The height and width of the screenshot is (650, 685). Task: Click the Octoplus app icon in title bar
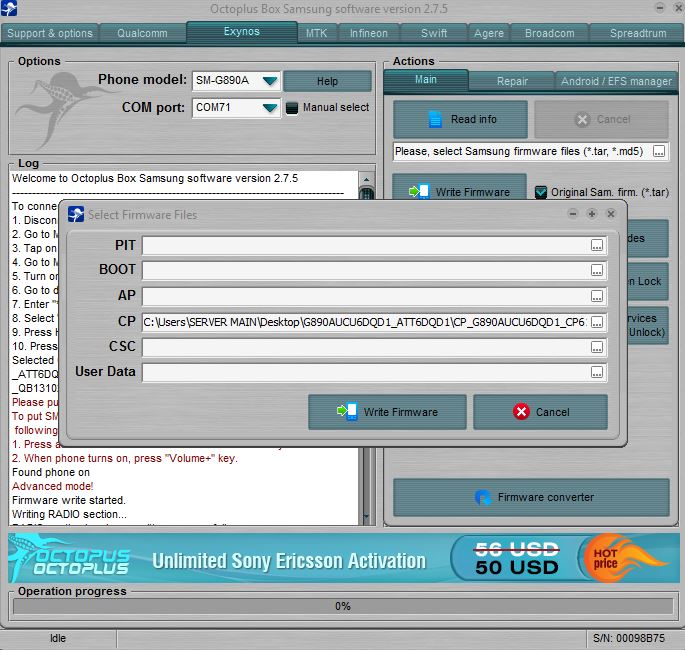(9, 8)
